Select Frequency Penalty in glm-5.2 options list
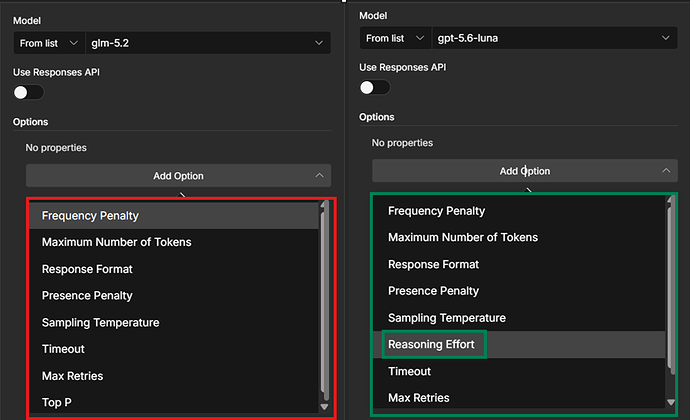 click(x=174, y=216)
